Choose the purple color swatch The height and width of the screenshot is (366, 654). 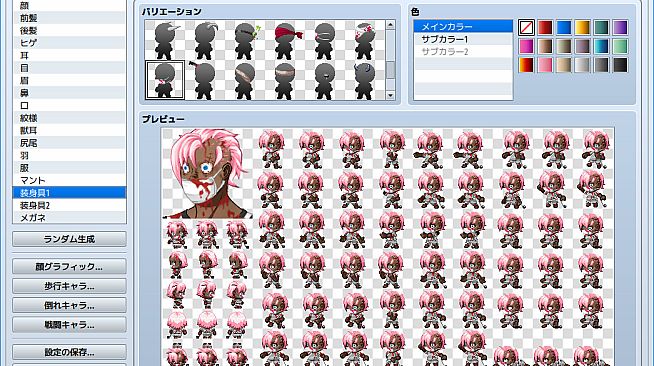pyautogui.click(x=620, y=28)
